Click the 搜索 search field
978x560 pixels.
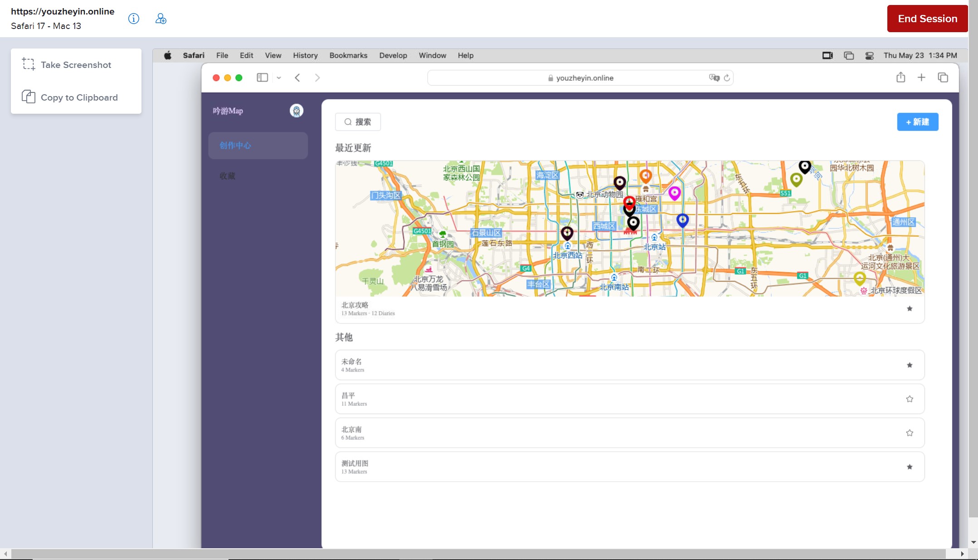click(358, 122)
